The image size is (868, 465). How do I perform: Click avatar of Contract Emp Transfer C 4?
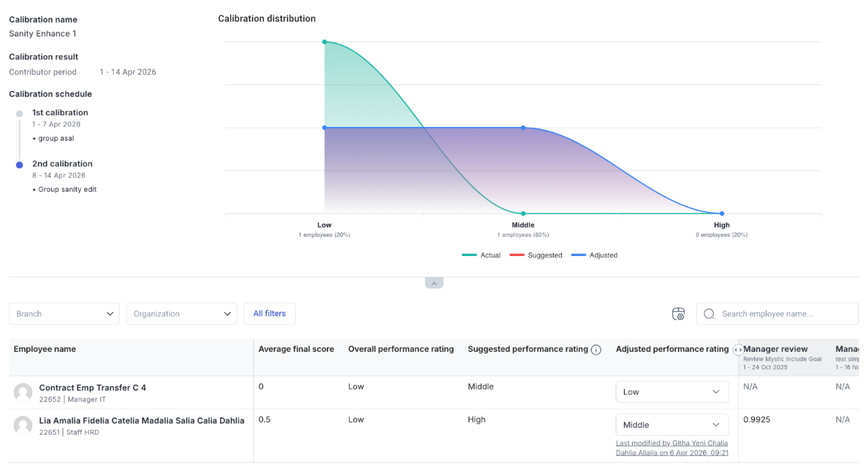click(x=23, y=393)
